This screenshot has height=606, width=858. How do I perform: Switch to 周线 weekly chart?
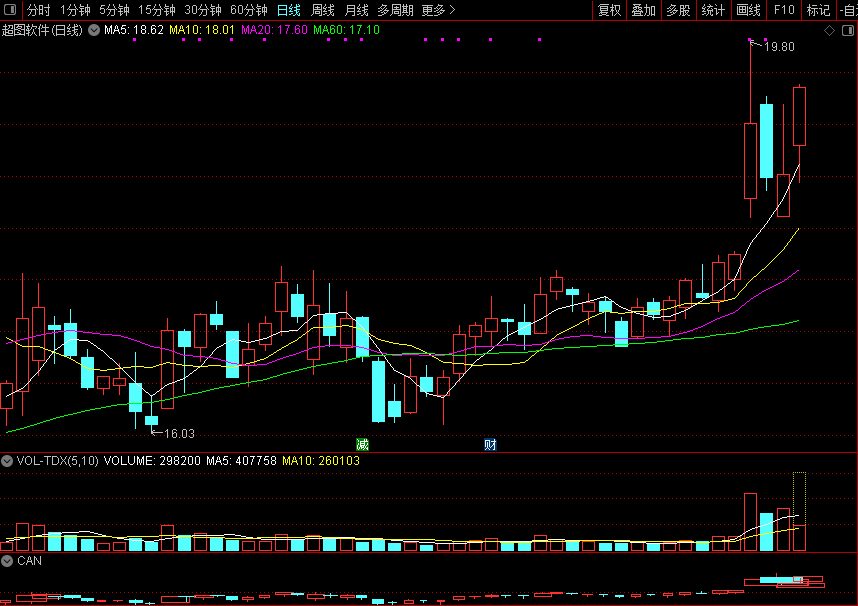tap(323, 10)
